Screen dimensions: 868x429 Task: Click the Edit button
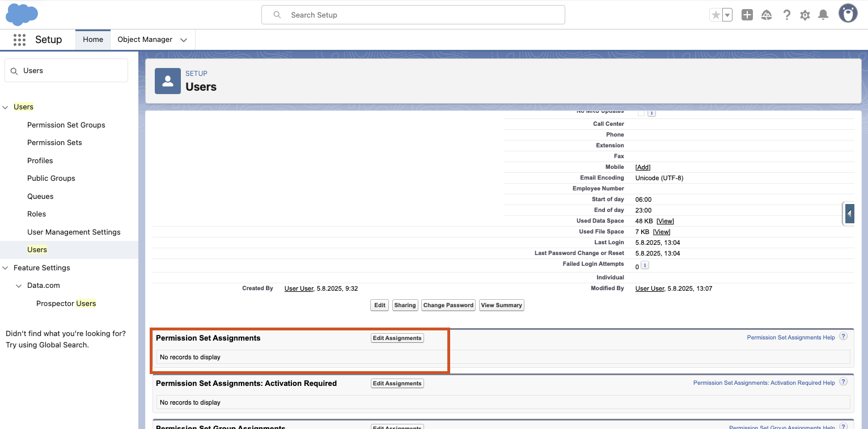click(380, 305)
